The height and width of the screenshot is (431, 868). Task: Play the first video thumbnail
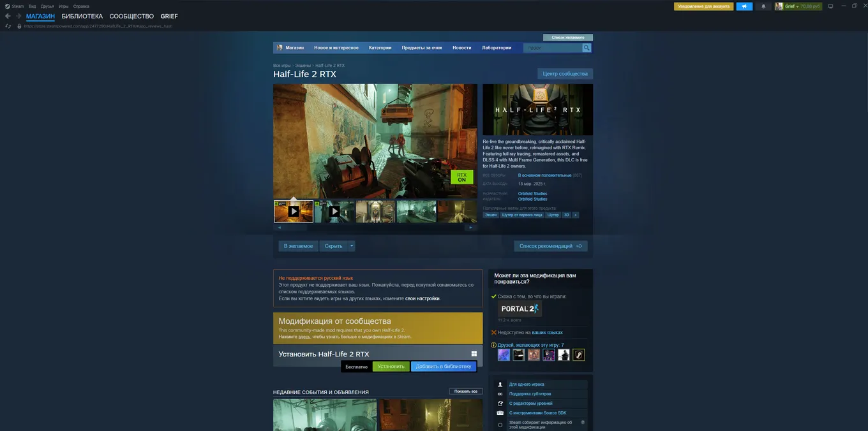[x=294, y=211]
